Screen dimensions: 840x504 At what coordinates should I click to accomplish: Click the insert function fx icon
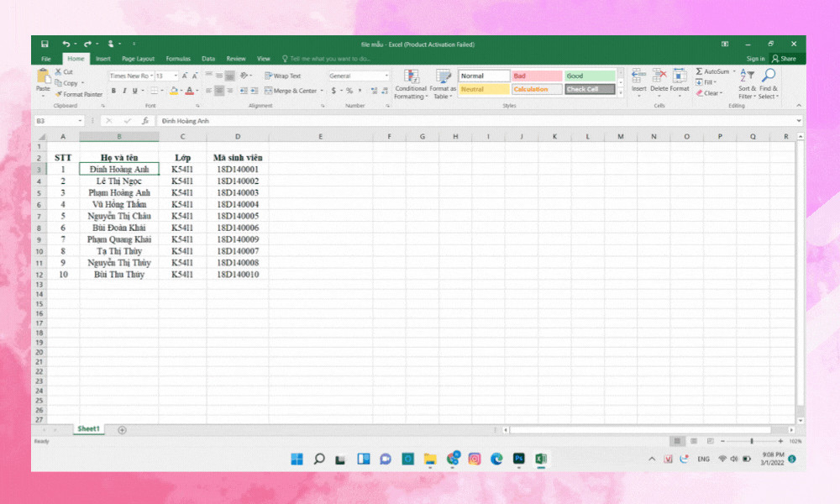[144, 121]
